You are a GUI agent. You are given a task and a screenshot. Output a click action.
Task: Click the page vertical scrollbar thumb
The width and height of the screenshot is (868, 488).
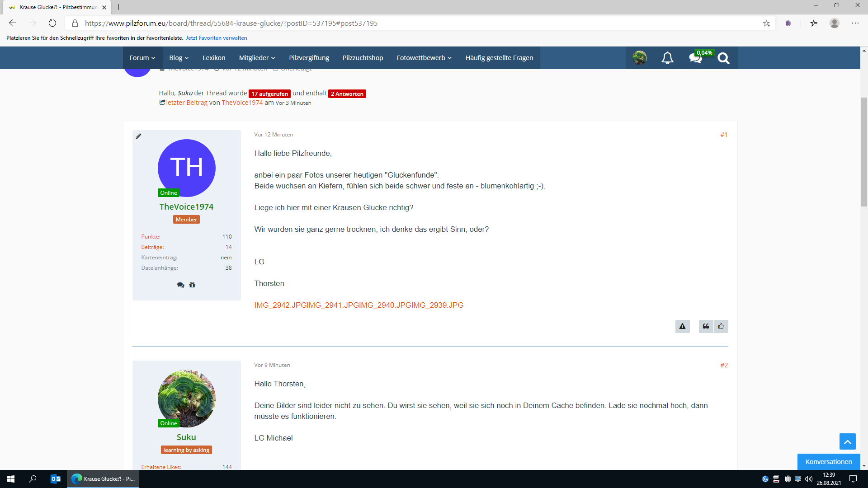(x=864, y=151)
